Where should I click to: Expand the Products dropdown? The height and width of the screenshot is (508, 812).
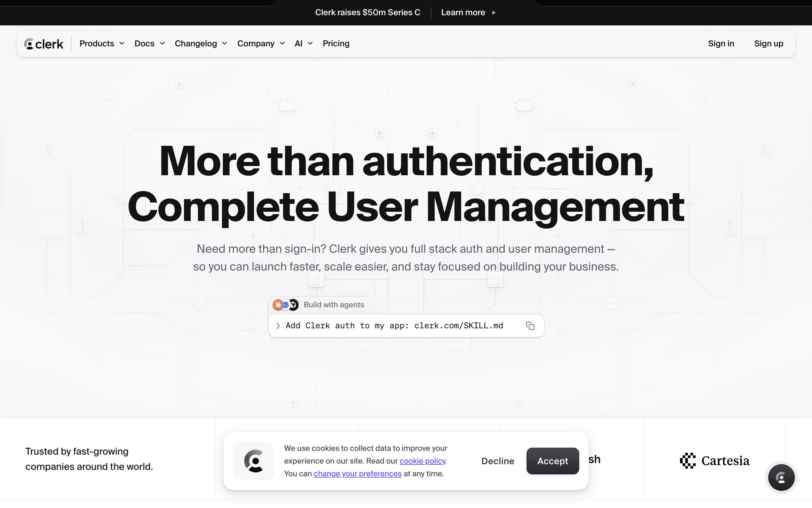(x=102, y=44)
